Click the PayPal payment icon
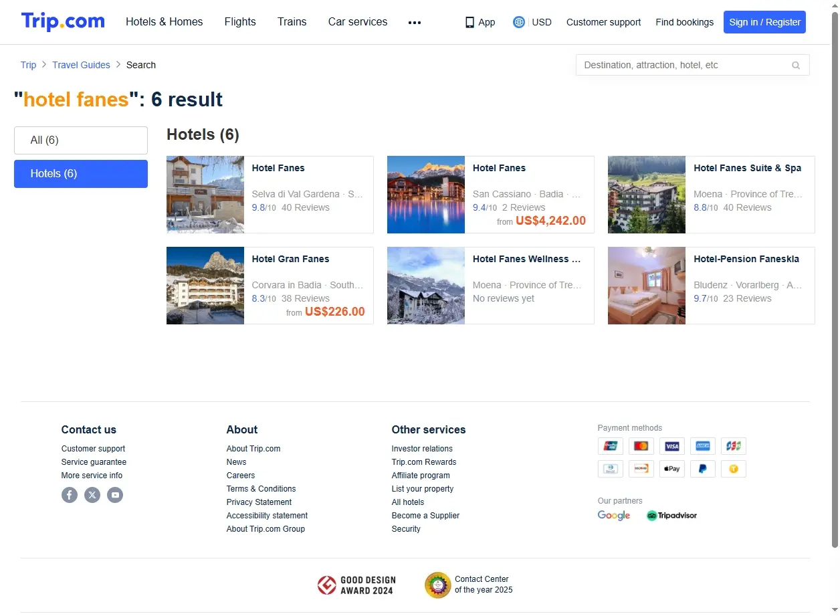 coord(703,469)
